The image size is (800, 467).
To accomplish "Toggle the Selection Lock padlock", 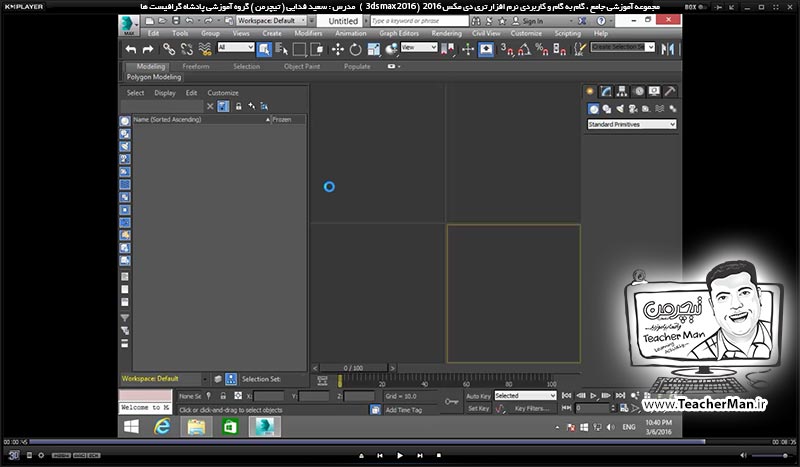I will 223,396.
